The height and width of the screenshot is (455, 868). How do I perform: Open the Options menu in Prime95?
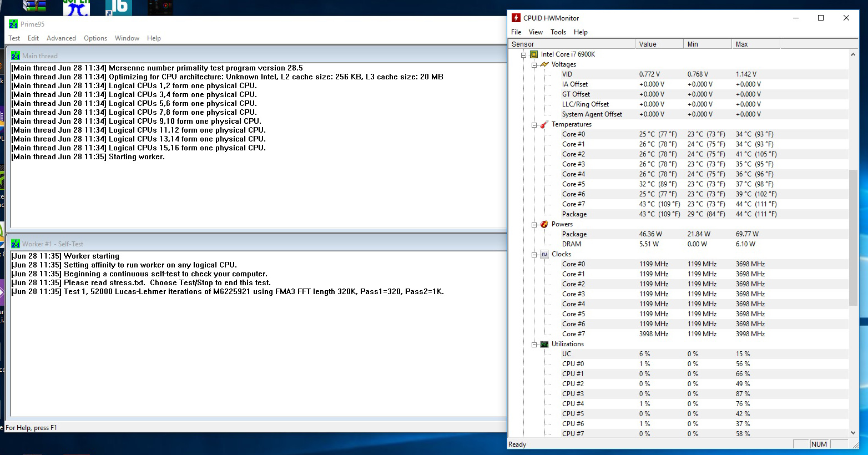click(95, 38)
